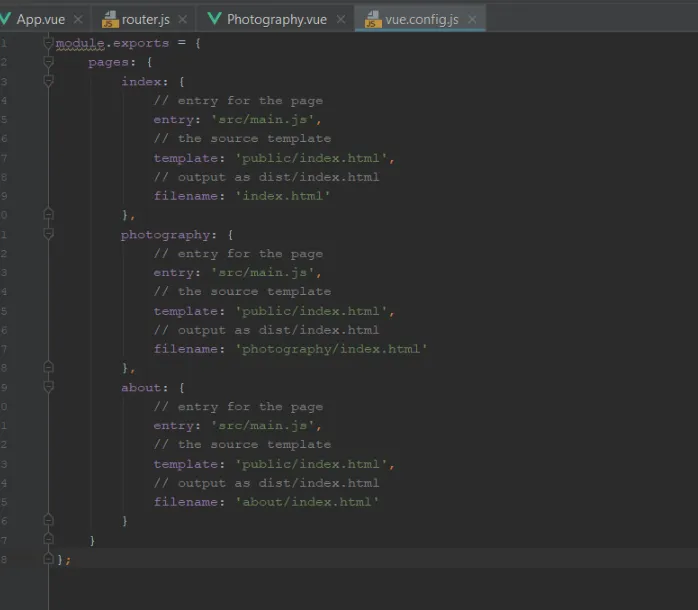Click 'src/main.js' entry in photography block
698x610 pixels.
[263, 272]
